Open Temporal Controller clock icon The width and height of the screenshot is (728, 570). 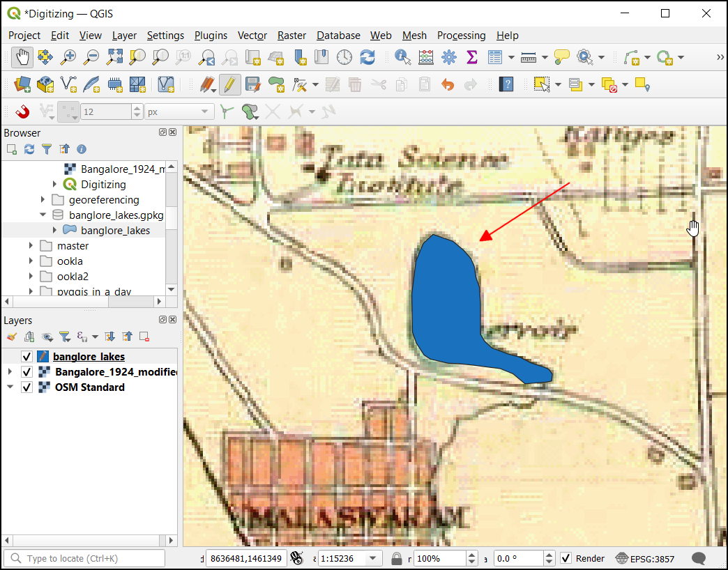pos(344,58)
